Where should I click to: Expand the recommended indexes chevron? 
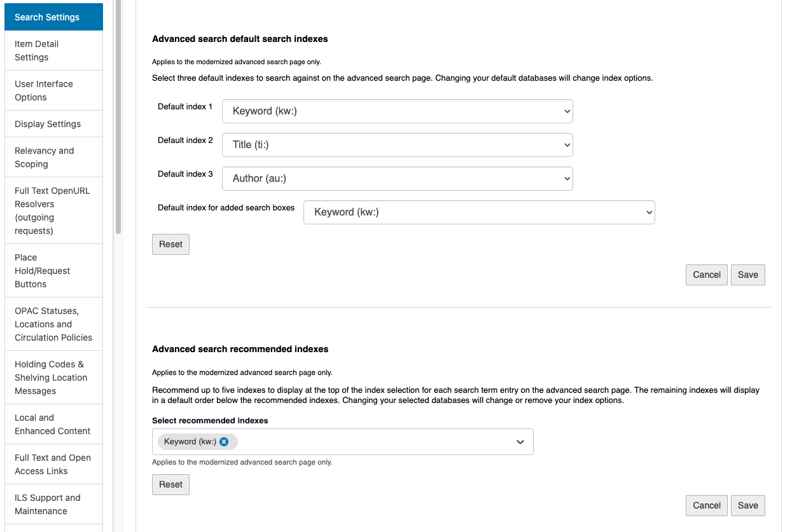click(x=520, y=442)
